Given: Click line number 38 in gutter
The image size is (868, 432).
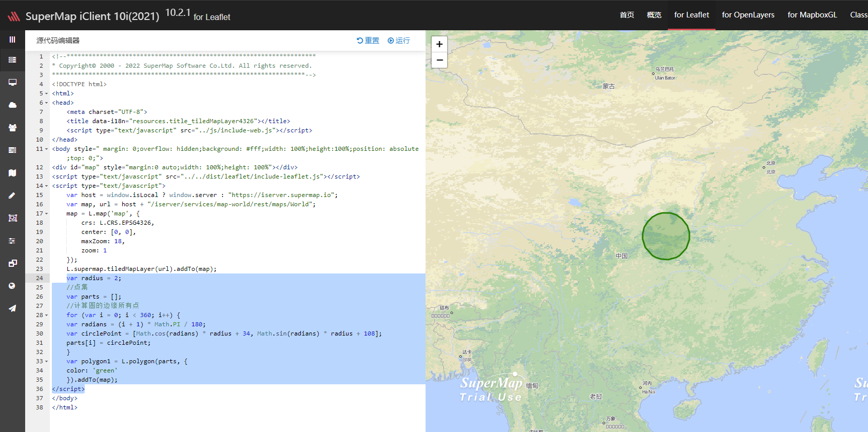Looking at the screenshot, I should click(40, 407).
